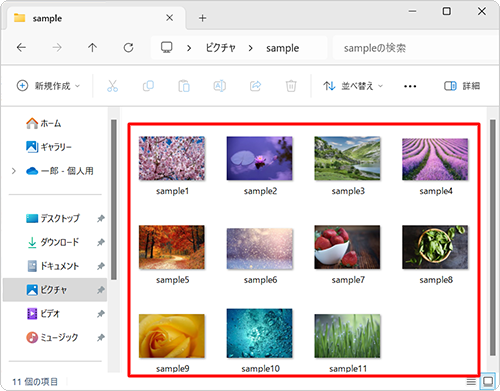Switch to large thumbnails view icon
The image size is (500, 391).
pyautogui.click(x=488, y=381)
